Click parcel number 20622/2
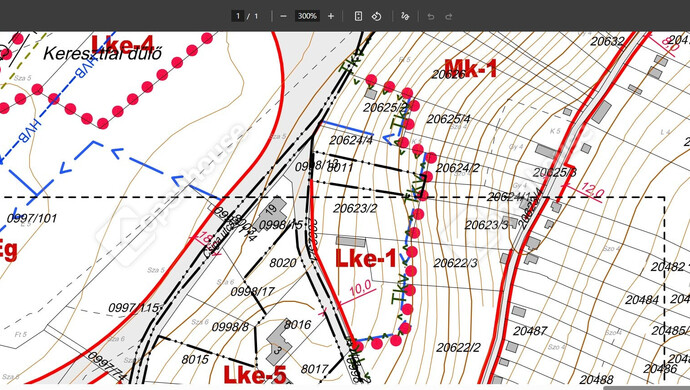 coord(459,347)
